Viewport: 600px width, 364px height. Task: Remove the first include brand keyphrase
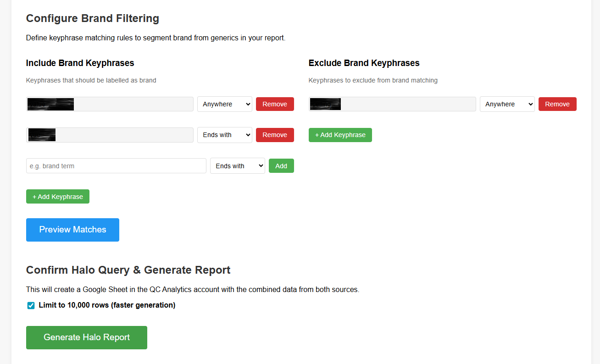[x=275, y=104]
